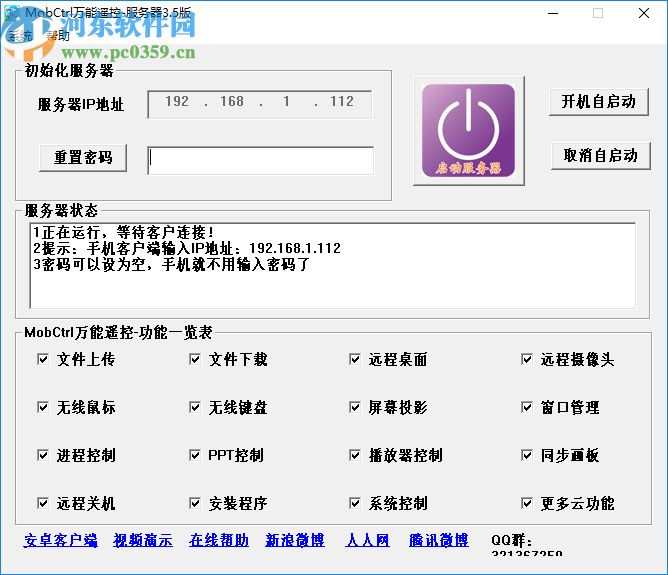Close the MobCtrl window

tap(644, 13)
